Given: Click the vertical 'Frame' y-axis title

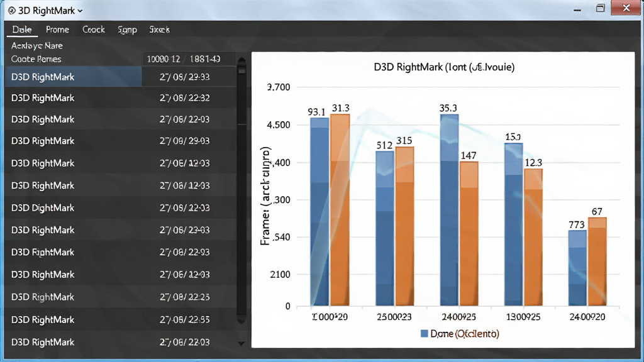Looking at the screenshot, I should pos(265,196).
